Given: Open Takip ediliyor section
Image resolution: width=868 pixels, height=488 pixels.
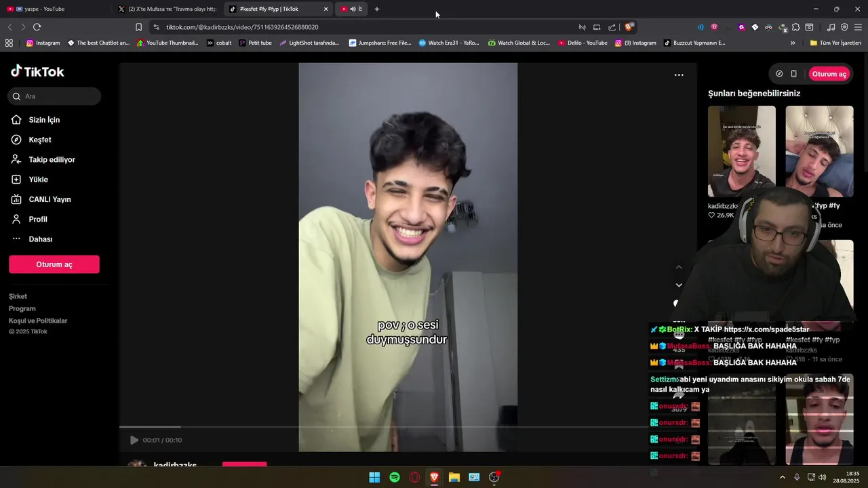Looking at the screenshot, I should [x=52, y=160].
